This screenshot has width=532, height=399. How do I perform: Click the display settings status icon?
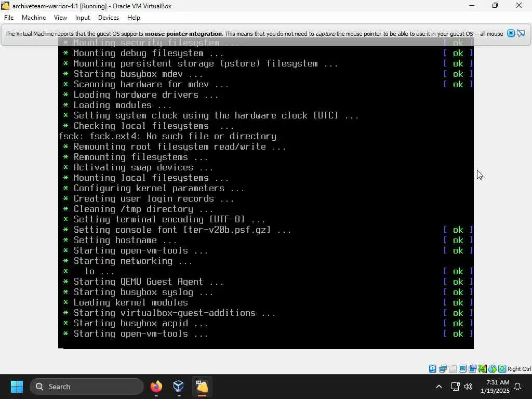pos(462,369)
